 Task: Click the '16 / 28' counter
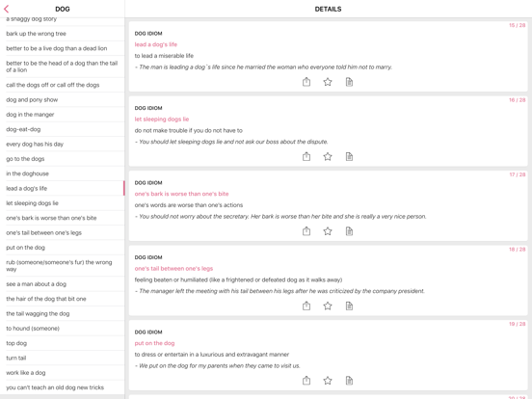518,100
